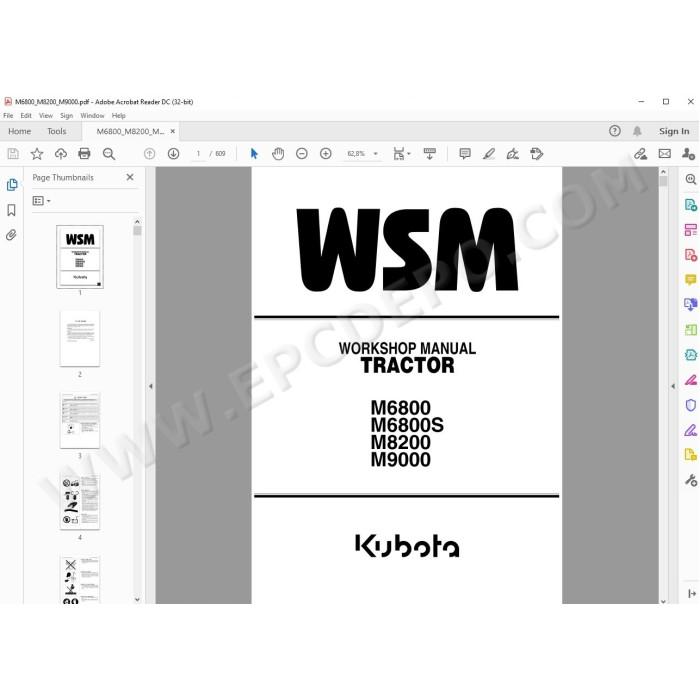The width and height of the screenshot is (700, 700).
Task: Open the Stamp tool
Action: pos(537,154)
